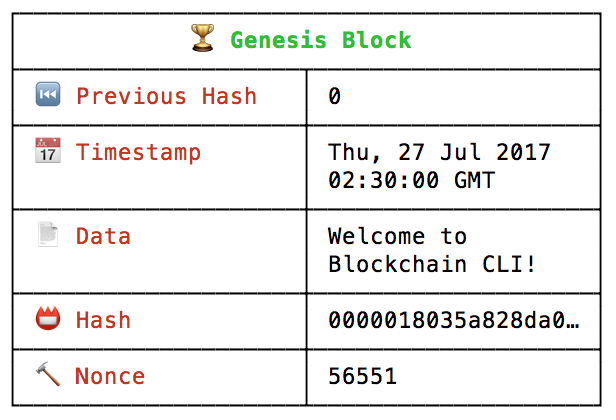
Task: Click the time 02:30:00 GMT
Action: pyautogui.click(x=411, y=180)
